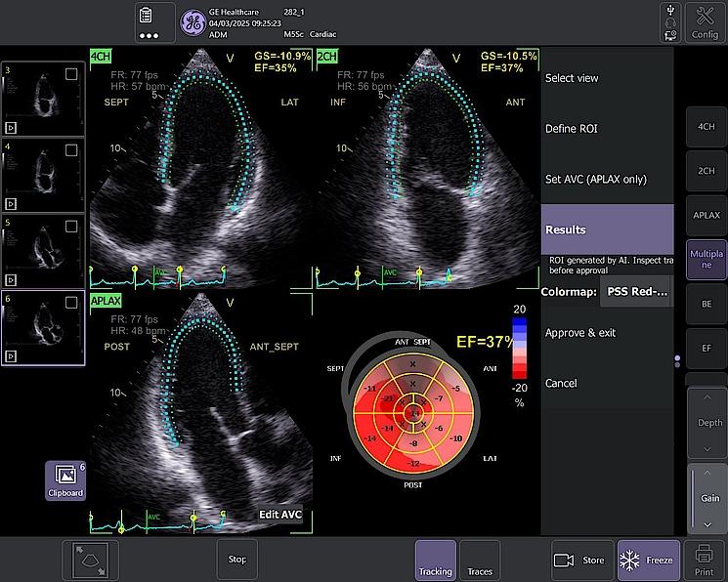This screenshot has height=582, width=728.
Task: Click the M5Sc probe label
Action: pos(293,34)
